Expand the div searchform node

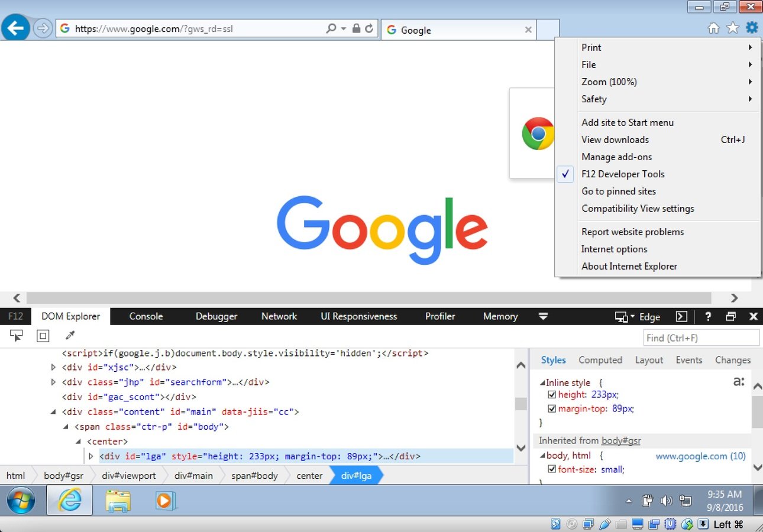(54, 382)
